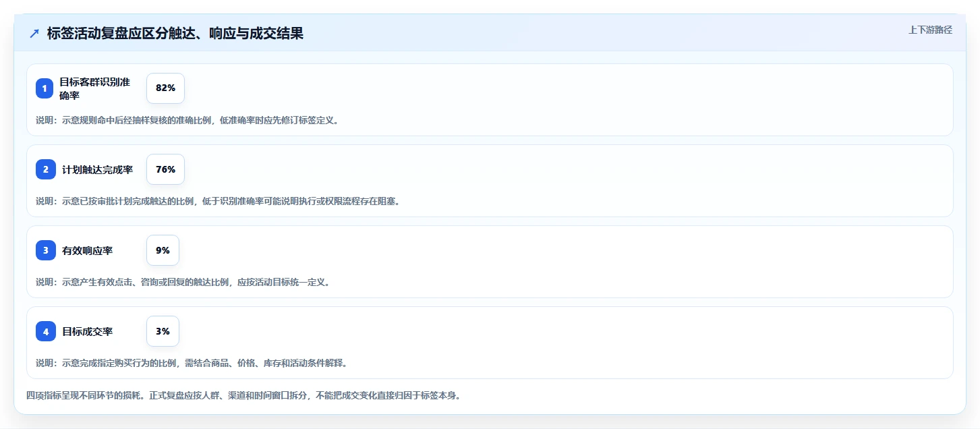Click step badge 1 for 目标客群识别准确率
Screen dimensions: 980x429
point(45,88)
